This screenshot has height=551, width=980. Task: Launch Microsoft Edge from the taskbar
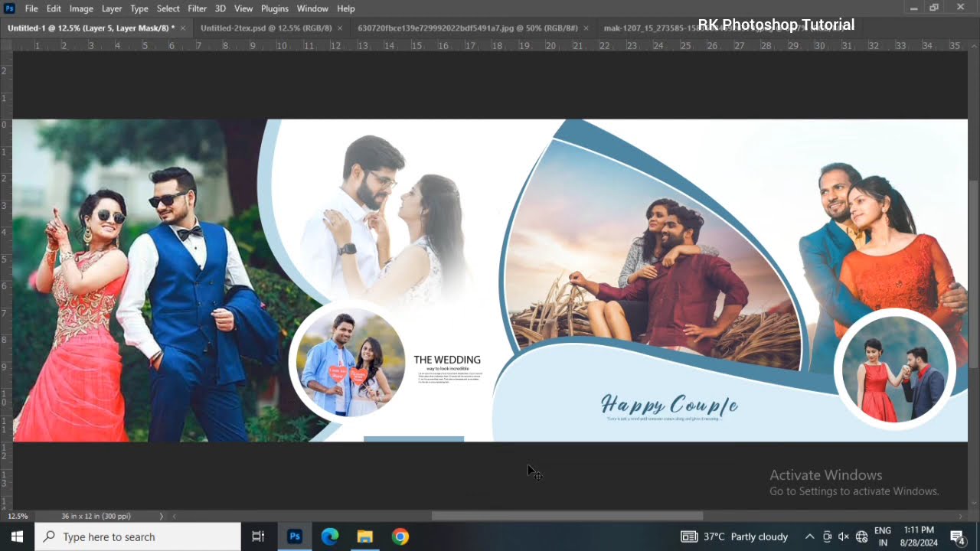coord(330,536)
